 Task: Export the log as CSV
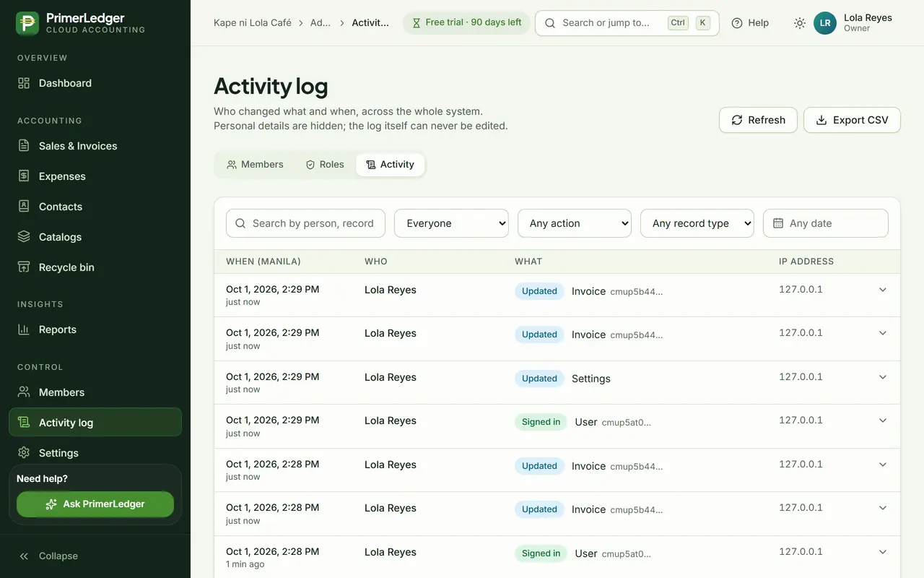click(852, 120)
